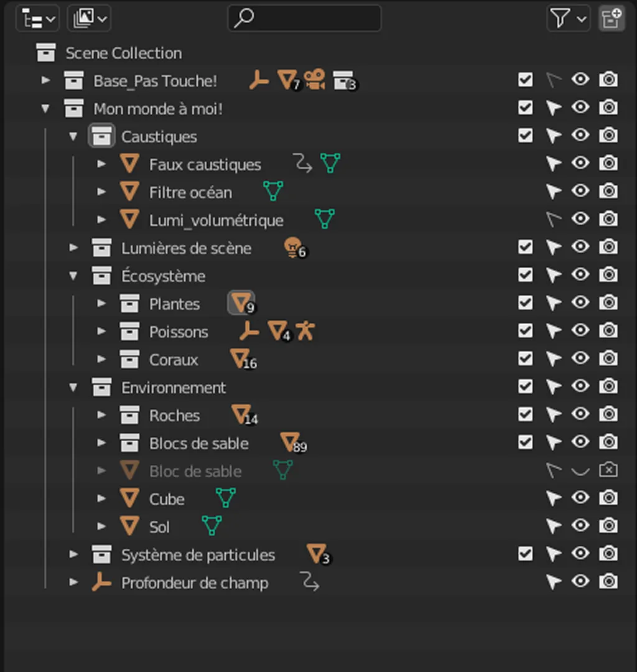
Task: Expand the Base_Pas Touche! collection
Action: [45, 80]
